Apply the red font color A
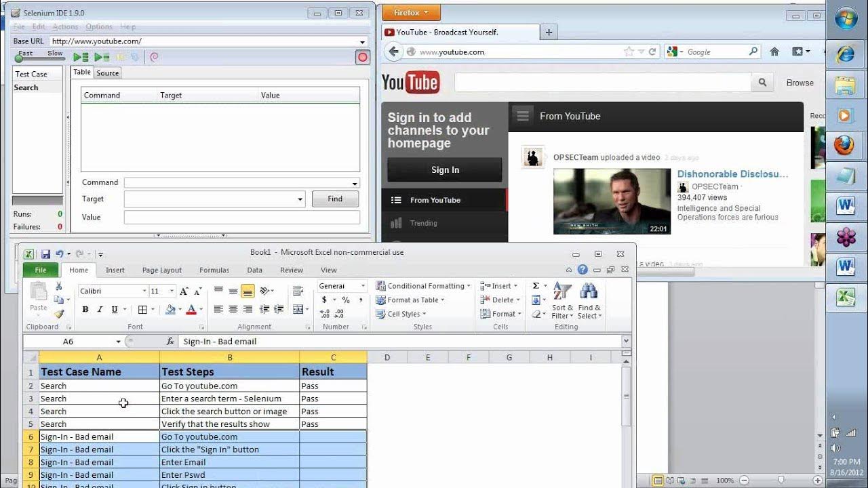868x488 pixels. coord(191,310)
